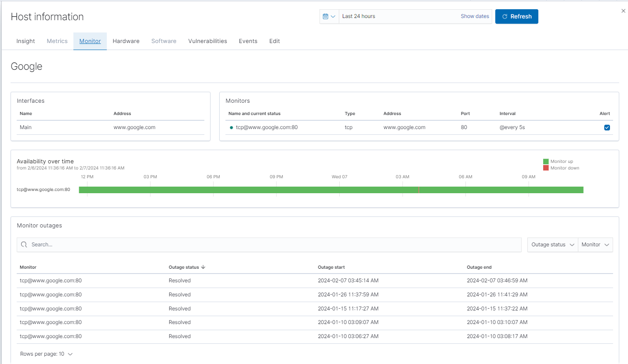Click outage start 2024-01-15 11:17:27 AM
This screenshot has width=628, height=364.
pyautogui.click(x=348, y=309)
